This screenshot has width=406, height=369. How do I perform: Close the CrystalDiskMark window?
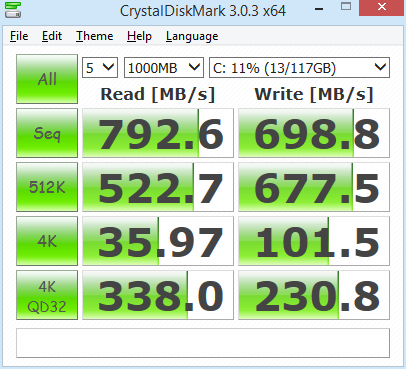382,7
